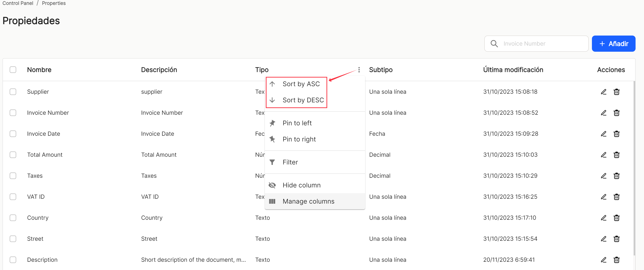Click the Taxes row Decimal subtype cell
The height and width of the screenshot is (270, 644).
[x=379, y=176]
